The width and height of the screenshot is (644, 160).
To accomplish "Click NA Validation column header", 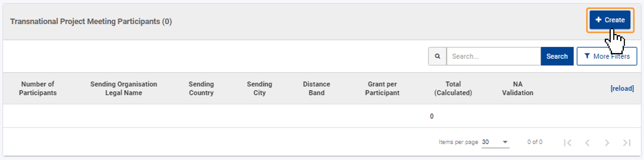I will pyautogui.click(x=517, y=88).
